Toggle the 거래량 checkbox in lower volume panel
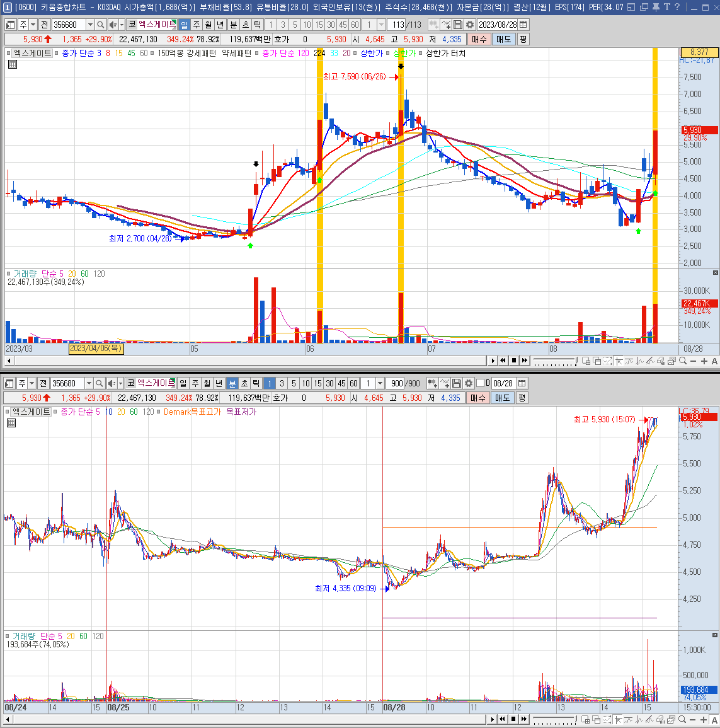This screenshot has height=728, width=720. [x=7, y=636]
